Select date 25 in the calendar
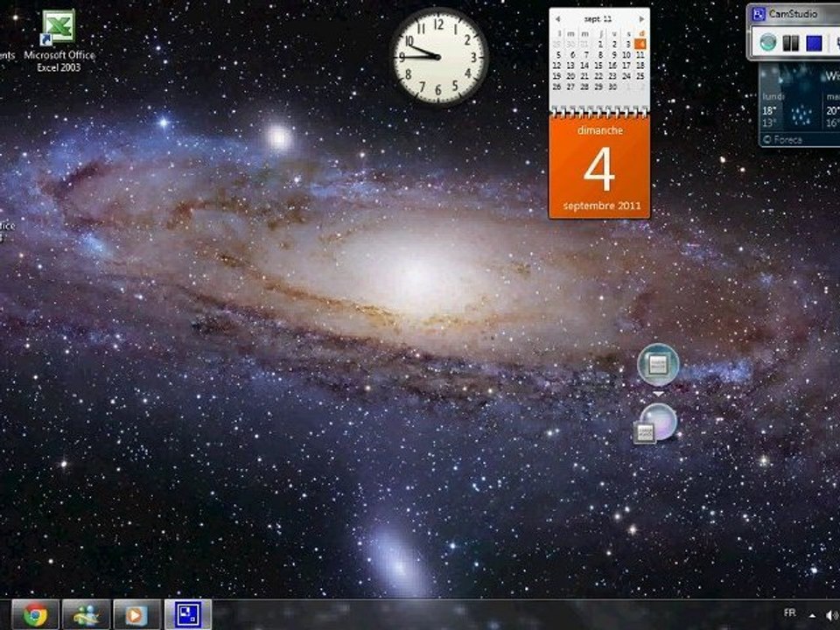 [640, 76]
